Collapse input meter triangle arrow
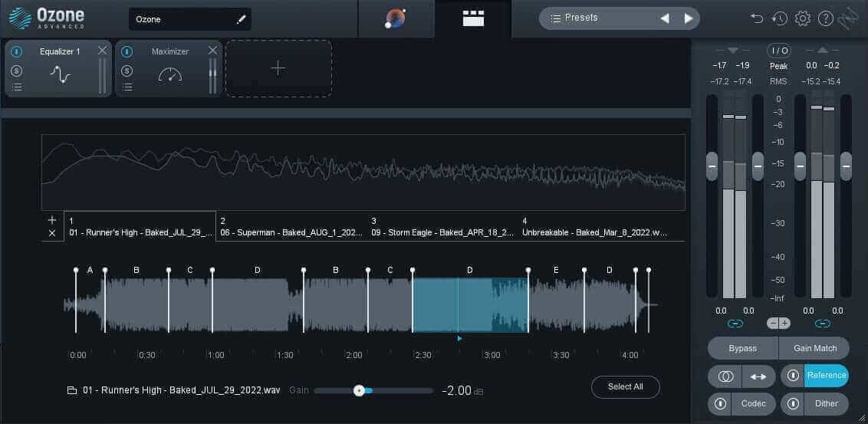The height and width of the screenshot is (424, 868). (x=734, y=51)
